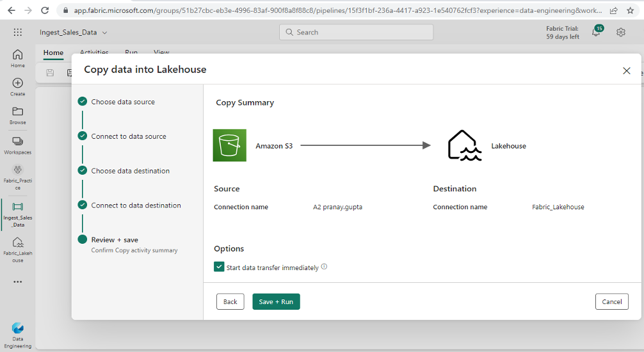Image resolution: width=644 pixels, height=352 pixels.
Task: Click the browser forward arrow
Action: coord(28,10)
